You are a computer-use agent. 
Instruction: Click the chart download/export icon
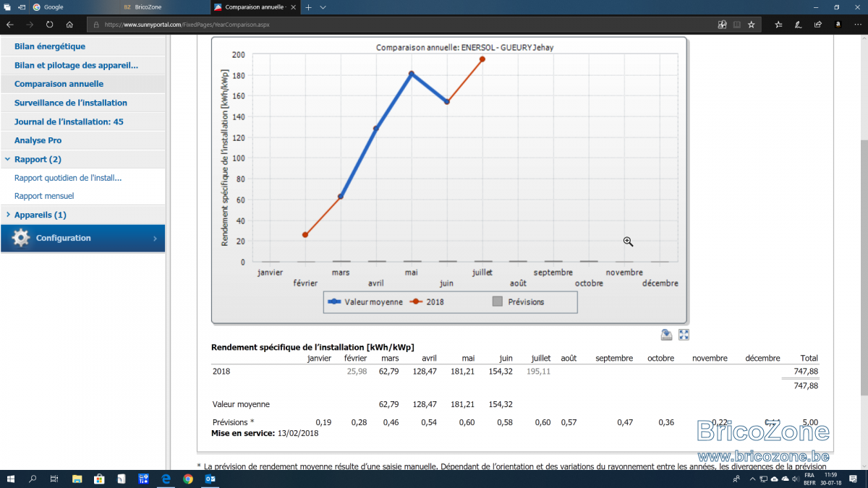pos(667,335)
